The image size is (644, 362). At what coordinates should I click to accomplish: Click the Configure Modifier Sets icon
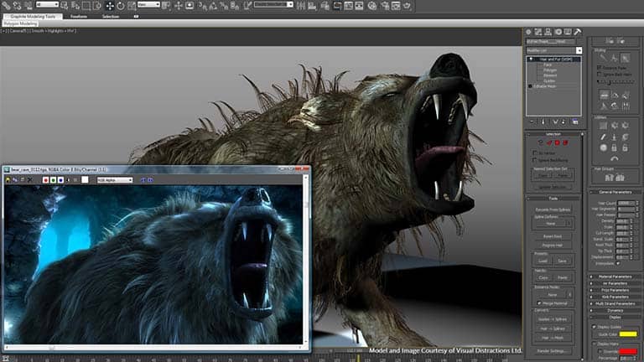click(x=575, y=122)
